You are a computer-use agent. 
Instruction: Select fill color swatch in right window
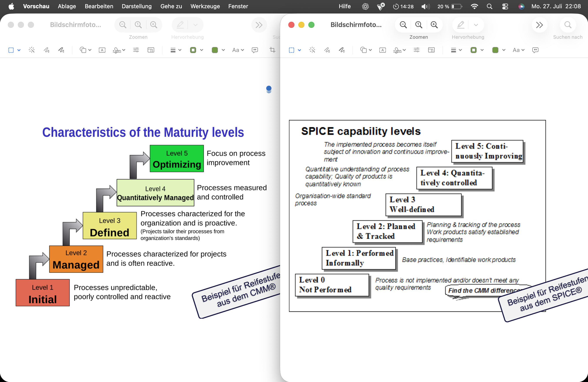(495, 50)
